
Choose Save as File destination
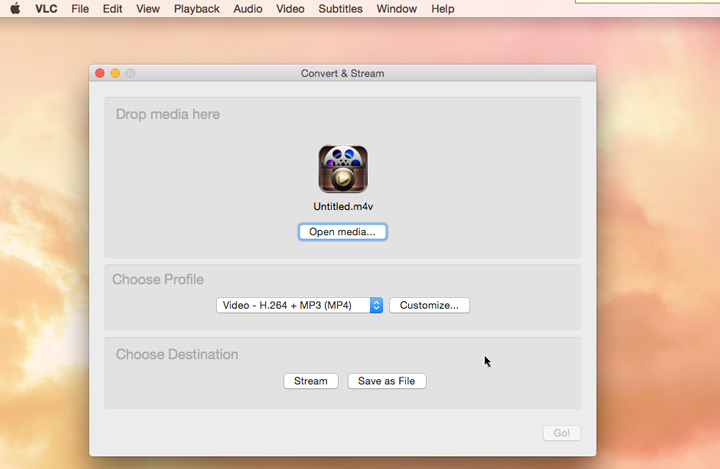387,381
